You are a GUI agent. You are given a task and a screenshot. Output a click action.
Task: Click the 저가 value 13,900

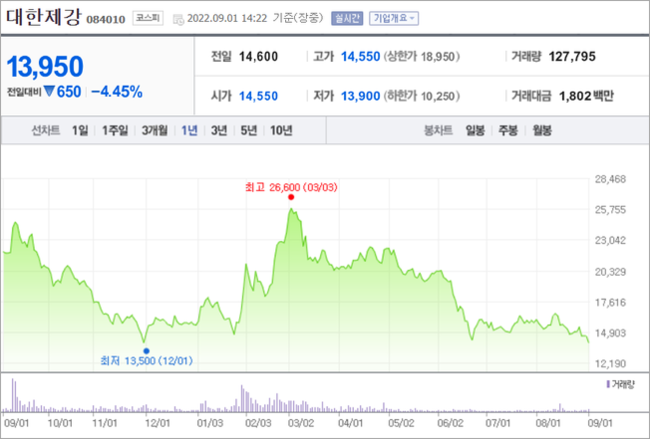[x=360, y=96]
